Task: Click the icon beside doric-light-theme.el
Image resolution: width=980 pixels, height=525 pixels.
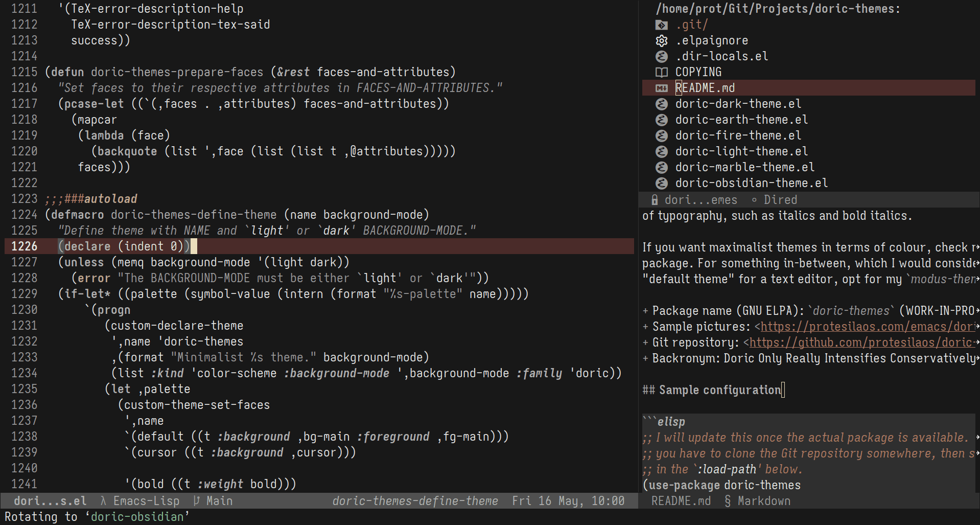Action: tap(661, 151)
